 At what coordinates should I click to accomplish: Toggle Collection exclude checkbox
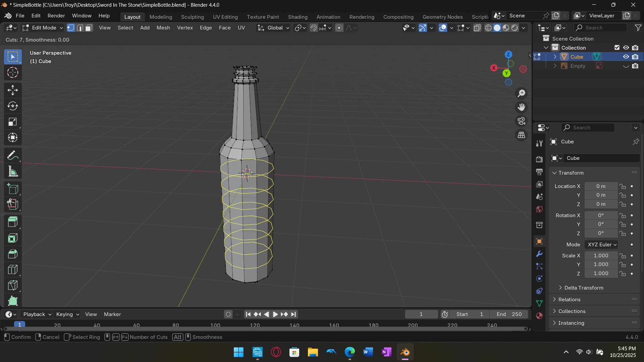(x=617, y=48)
